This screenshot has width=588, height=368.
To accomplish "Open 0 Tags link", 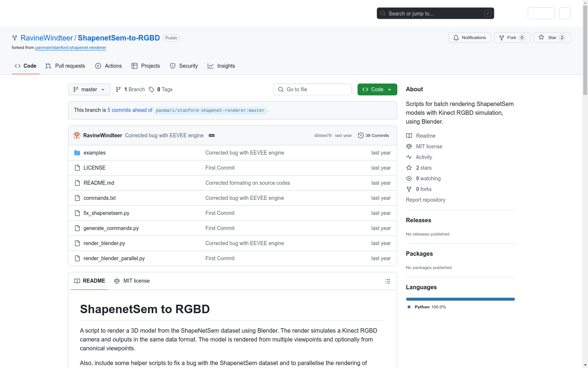I will (x=161, y=89).
